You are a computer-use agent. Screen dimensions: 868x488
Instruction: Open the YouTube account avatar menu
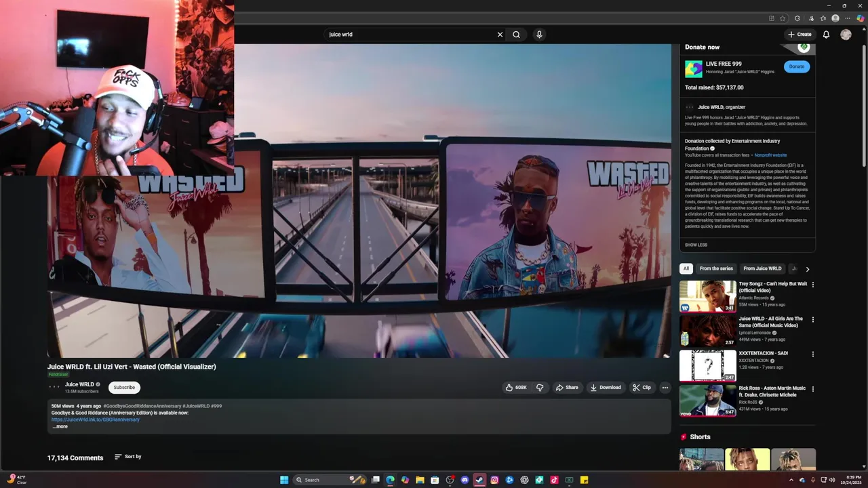846,35
